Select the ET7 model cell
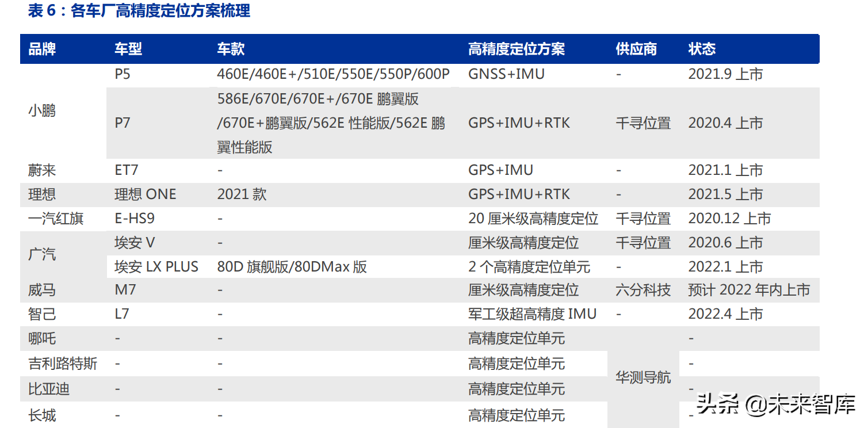The height and width of the screenshot is (428, 868). [127, 170]
